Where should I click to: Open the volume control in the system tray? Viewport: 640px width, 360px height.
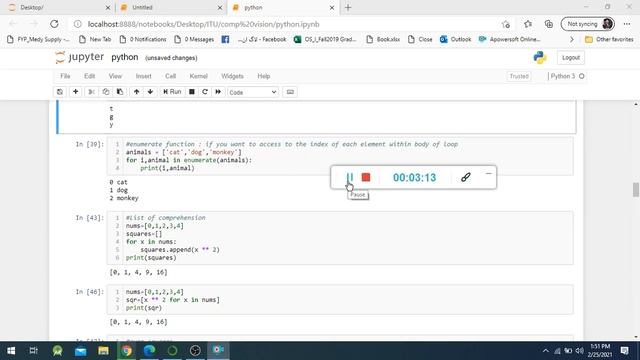(x=579, y=351)
